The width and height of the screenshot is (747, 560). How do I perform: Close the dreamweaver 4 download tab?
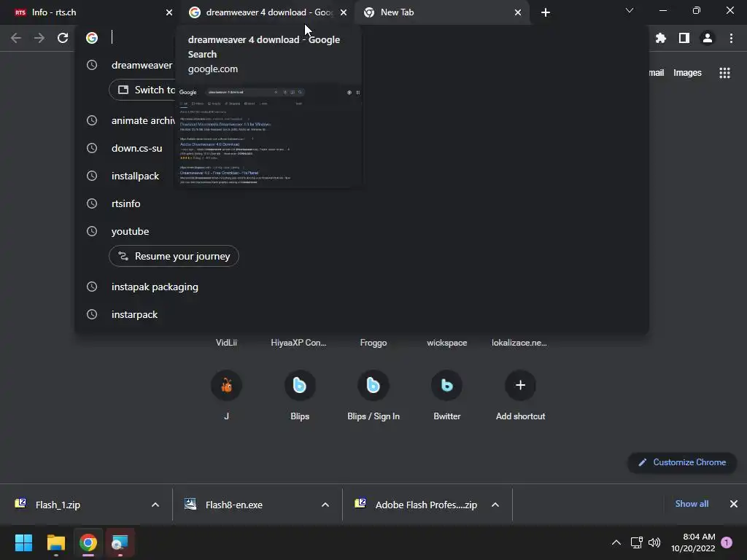click(x=344, y=12)
